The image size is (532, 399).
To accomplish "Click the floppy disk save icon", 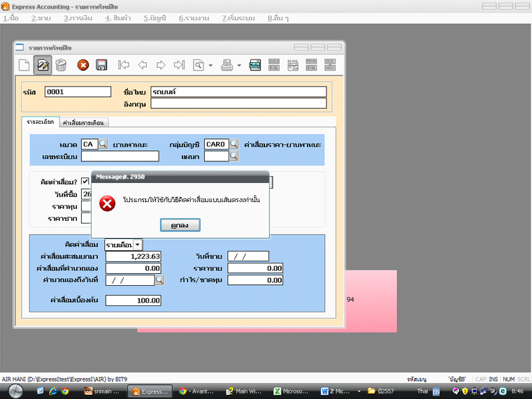I will click(101, 65).
